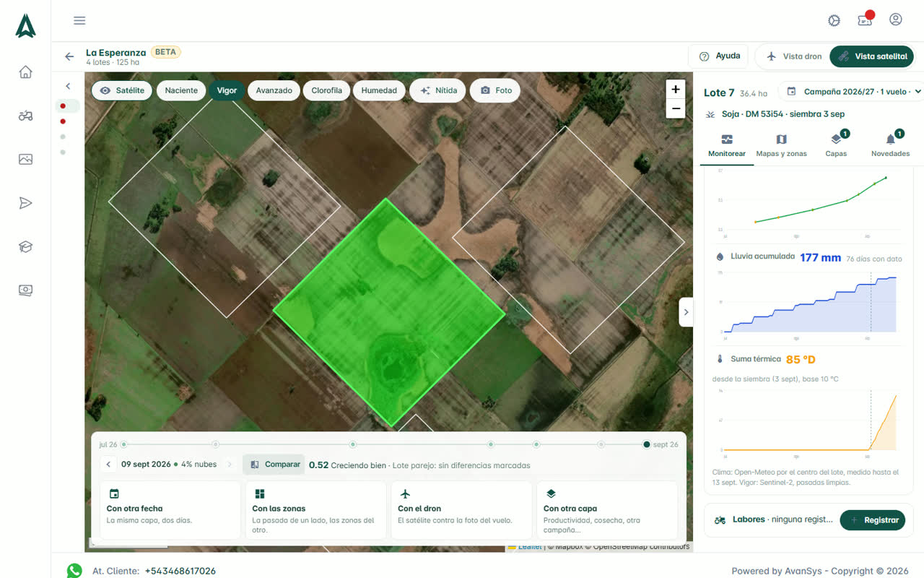This screenshot has height=578, width=924.
Task: Zoom in on the map
Action: click(x=676, y=89)
